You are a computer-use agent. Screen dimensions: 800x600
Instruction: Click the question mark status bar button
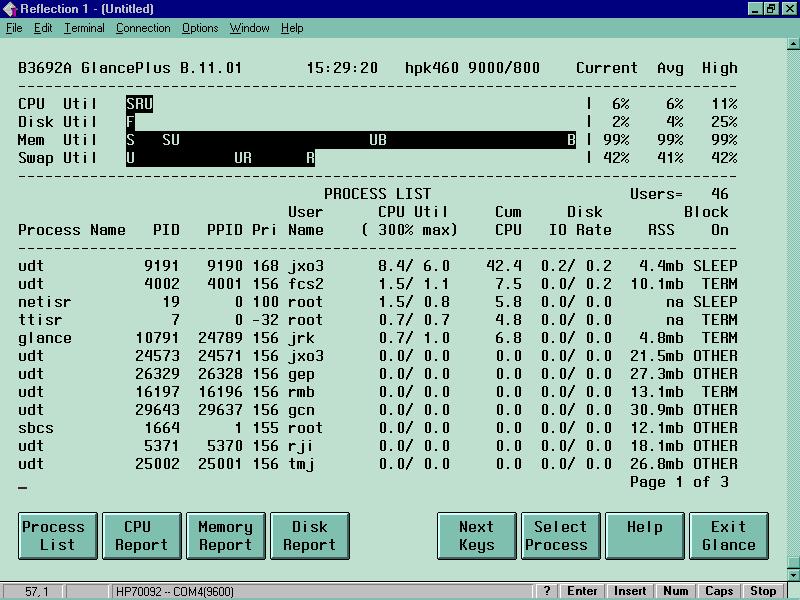coord(548,591)
